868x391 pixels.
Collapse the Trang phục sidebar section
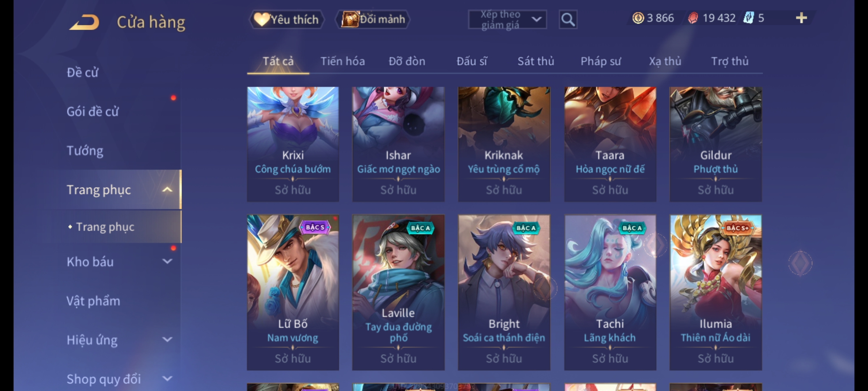(x=167, y=190)
